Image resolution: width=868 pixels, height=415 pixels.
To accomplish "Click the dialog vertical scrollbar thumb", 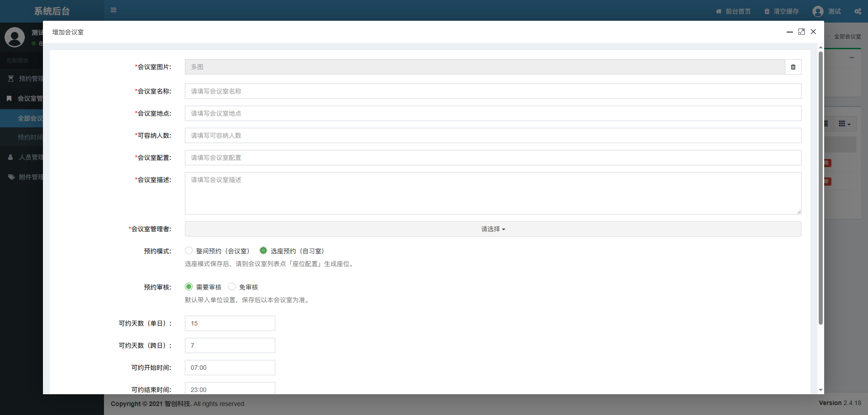I will [x=821, y=188].
